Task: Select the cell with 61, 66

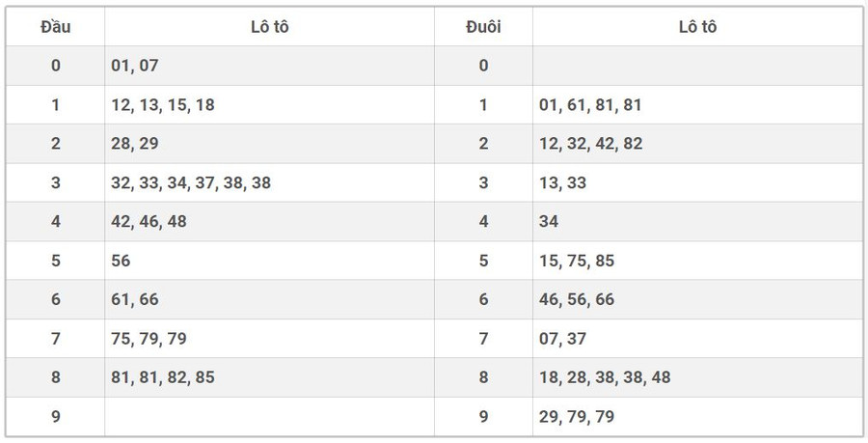Action: tap(136, 300)
